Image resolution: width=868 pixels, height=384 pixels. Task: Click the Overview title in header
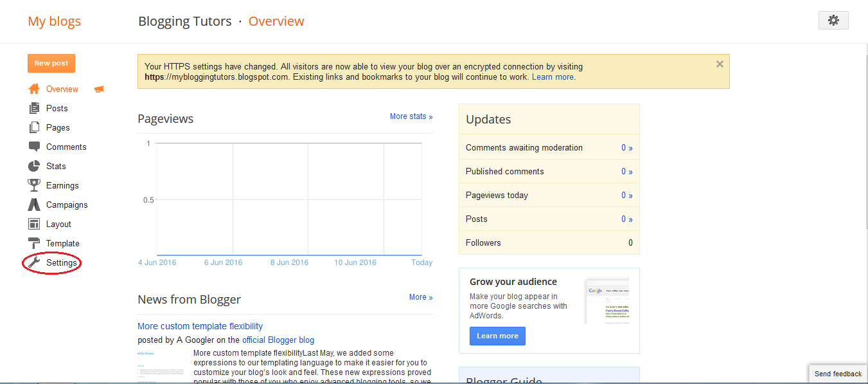(x=276, y=21)
